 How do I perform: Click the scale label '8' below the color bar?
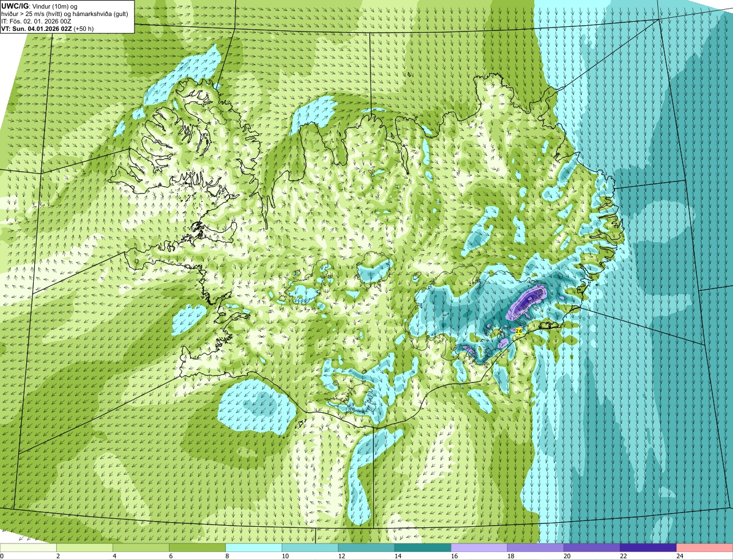coord(227,556)
